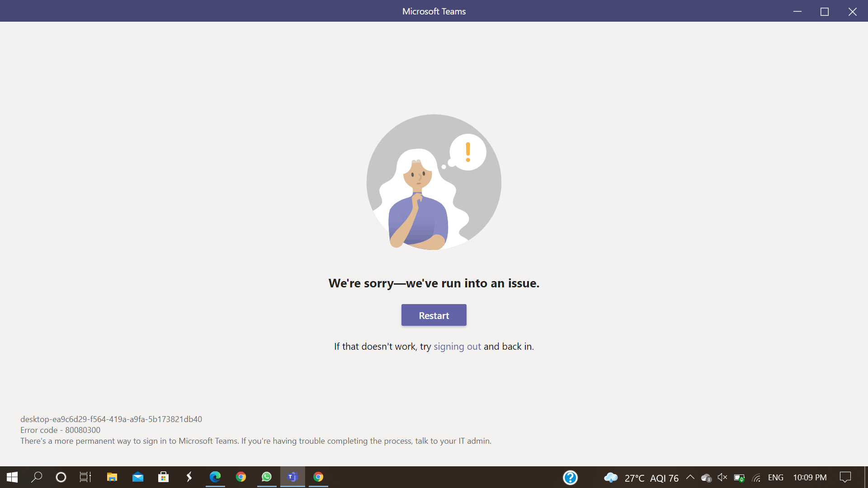Open Task View from the taskbar

pyautogui.click(x=85, y=477)
